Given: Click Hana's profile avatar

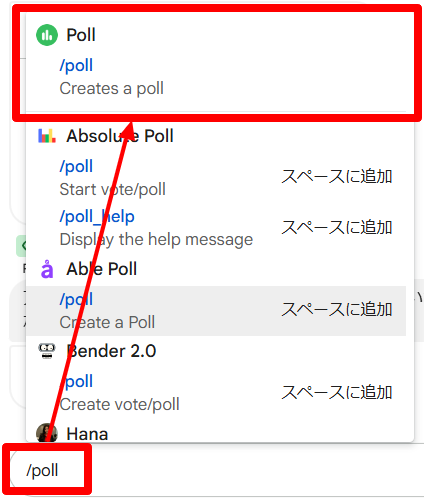Looking at the screenshot, I should pyautogui.click(x=47, y=433).
